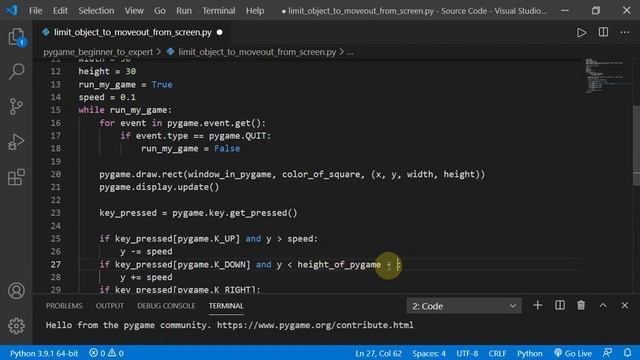Open the Source Control view
The width and height of the screenshot is (640, 360).
tap(16, 107)
